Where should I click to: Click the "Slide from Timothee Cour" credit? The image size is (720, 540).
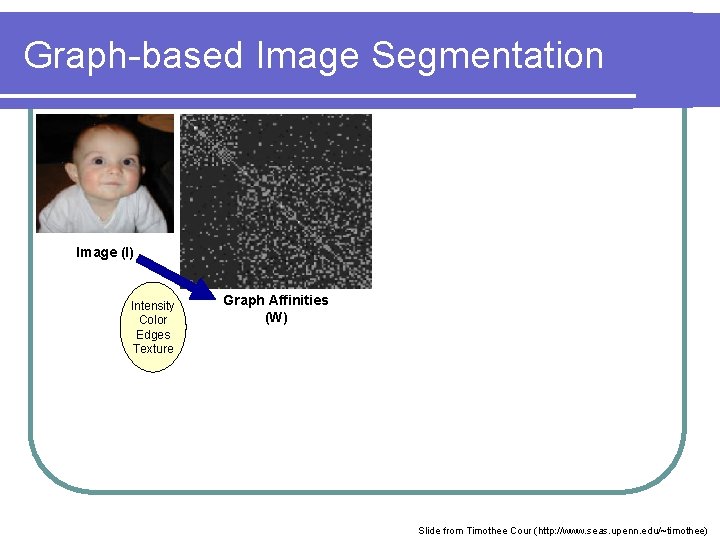(x=475, y=531)
